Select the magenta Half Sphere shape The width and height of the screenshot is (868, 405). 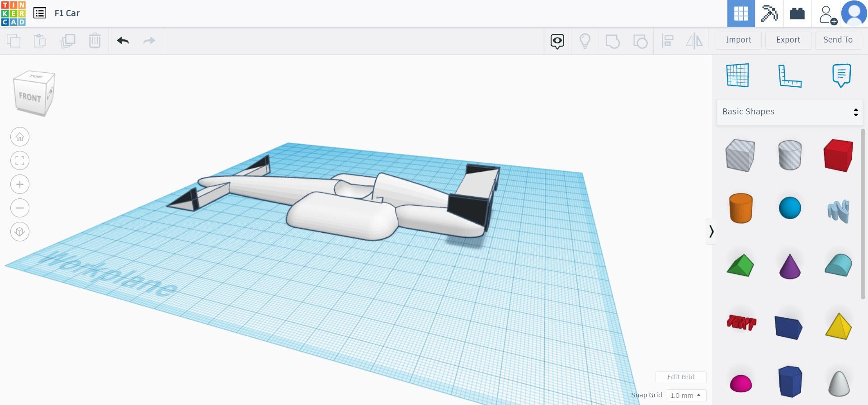(741, 384)
